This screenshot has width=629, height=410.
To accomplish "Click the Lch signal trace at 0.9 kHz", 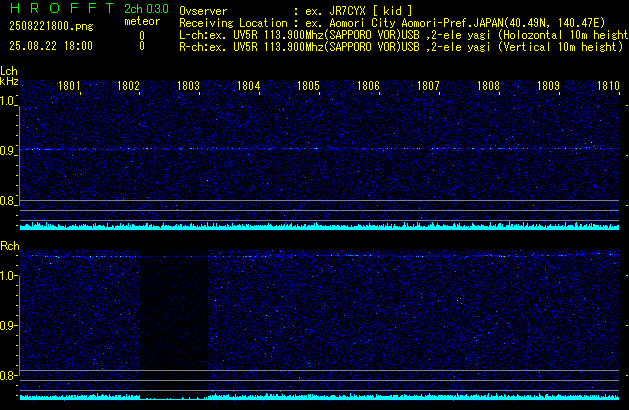I will pos(320,149).
